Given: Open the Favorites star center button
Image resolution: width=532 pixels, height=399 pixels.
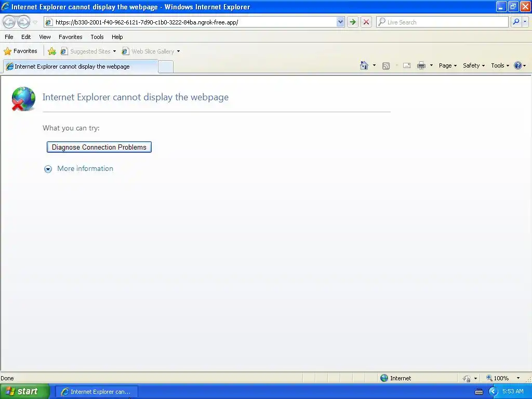Looking at the screenshot, I should click(20, 51).
